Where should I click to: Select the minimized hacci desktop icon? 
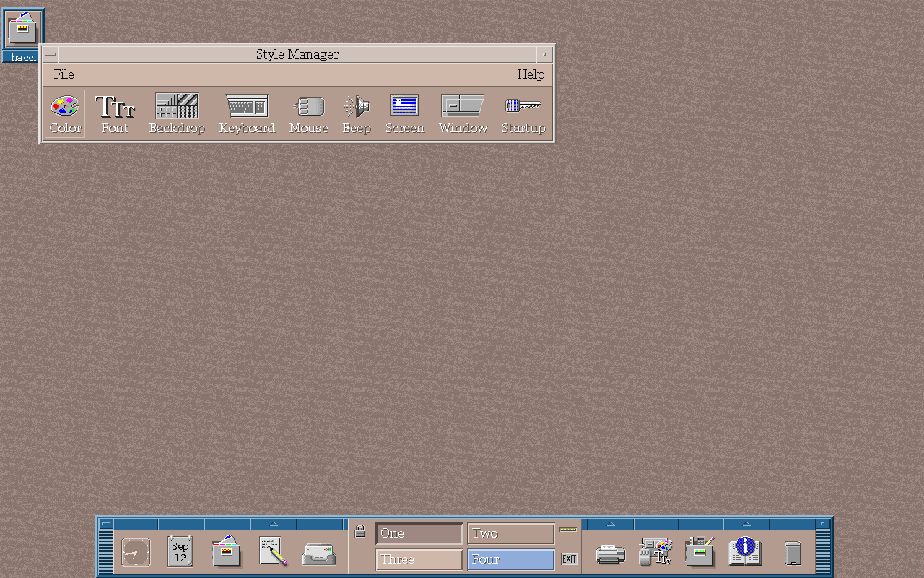point(24,35)
